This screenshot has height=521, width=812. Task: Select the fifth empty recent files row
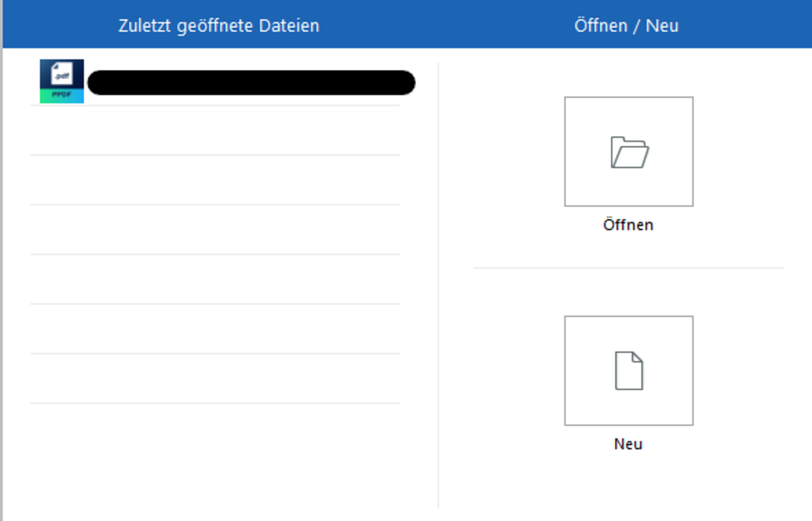(x=215, y=279)
